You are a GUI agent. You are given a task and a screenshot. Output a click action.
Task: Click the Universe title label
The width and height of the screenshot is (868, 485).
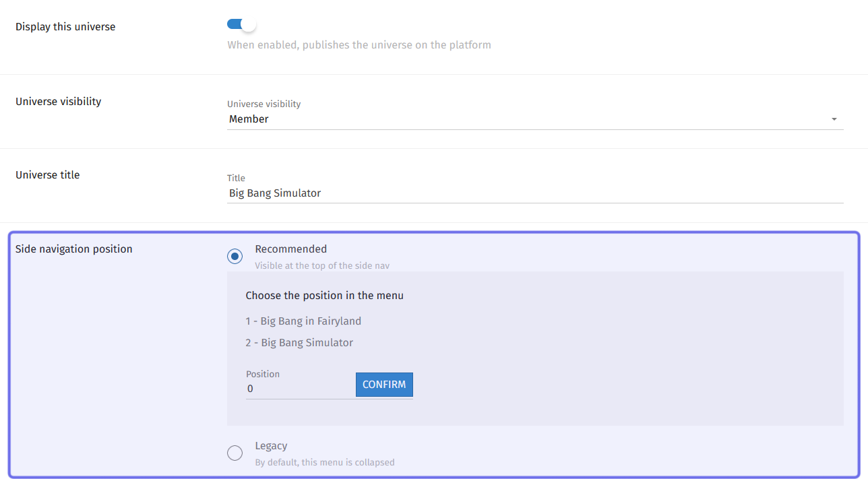(x=48, y=175)
